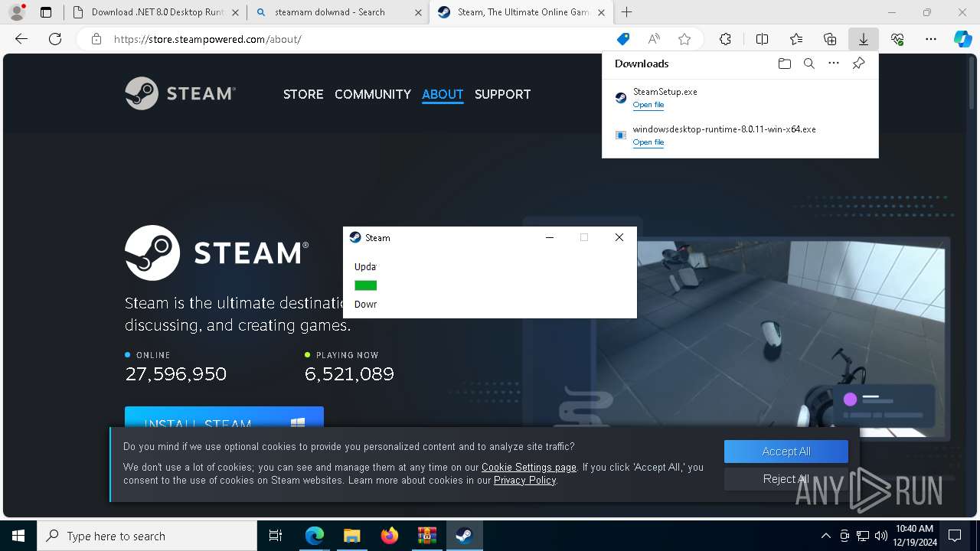Open the SUPPORT menu on Steam
The image size is (980, 551).
pyautogui.click(x=502, y=94)
